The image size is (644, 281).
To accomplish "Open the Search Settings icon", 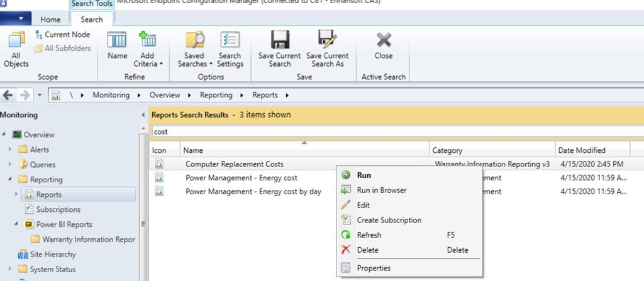I will [x=230, y=41].
